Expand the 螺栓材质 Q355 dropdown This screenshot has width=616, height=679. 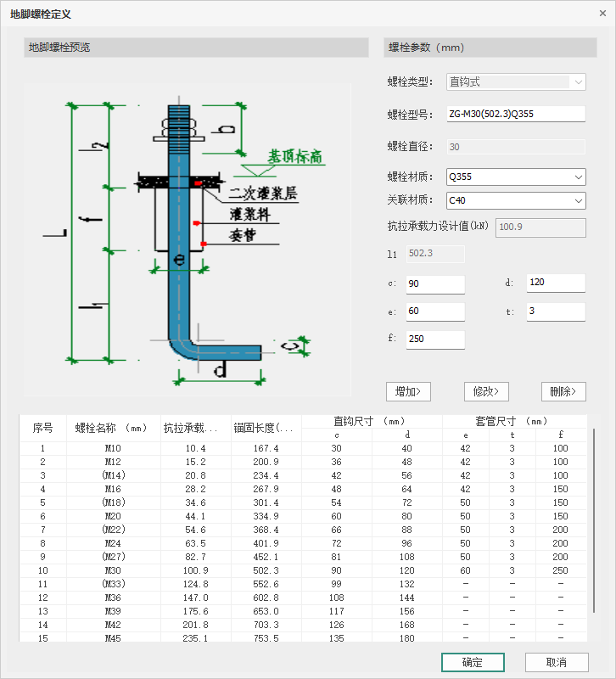[x=516, y=177]
